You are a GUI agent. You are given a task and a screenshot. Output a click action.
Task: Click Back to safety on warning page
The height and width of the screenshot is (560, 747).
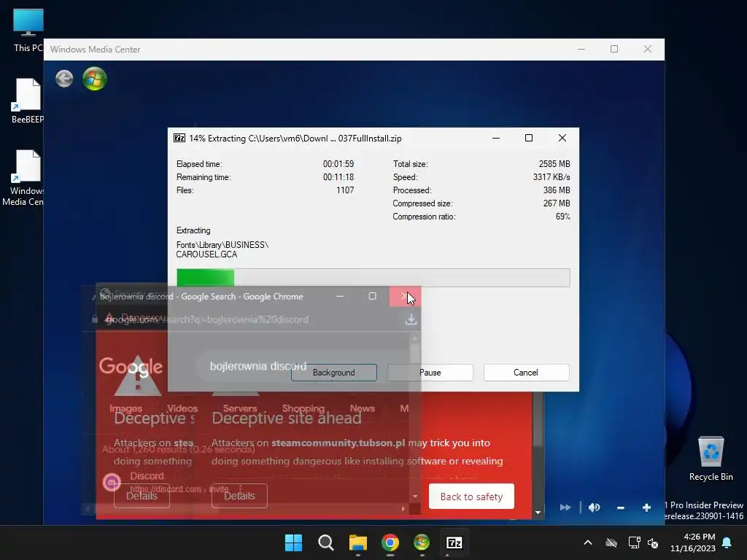[472, 497]
